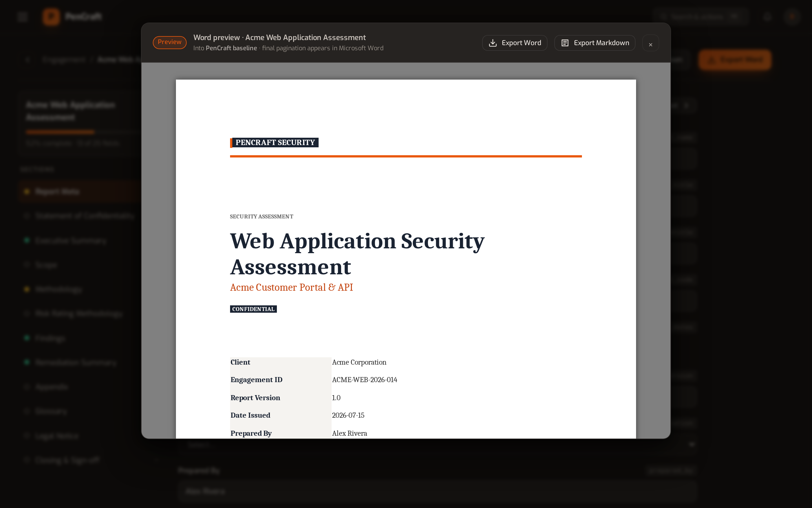Click the 'Acme Corporation' table value

point(359,362)
